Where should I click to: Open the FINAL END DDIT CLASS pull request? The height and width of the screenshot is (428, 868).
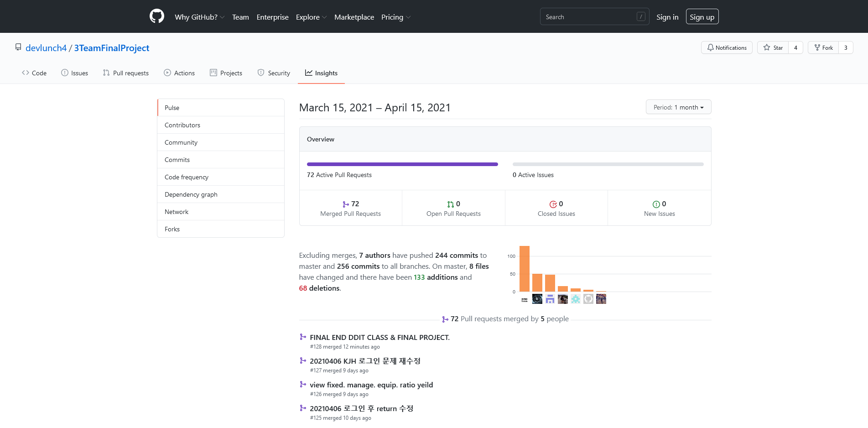[x=379, y=338]
